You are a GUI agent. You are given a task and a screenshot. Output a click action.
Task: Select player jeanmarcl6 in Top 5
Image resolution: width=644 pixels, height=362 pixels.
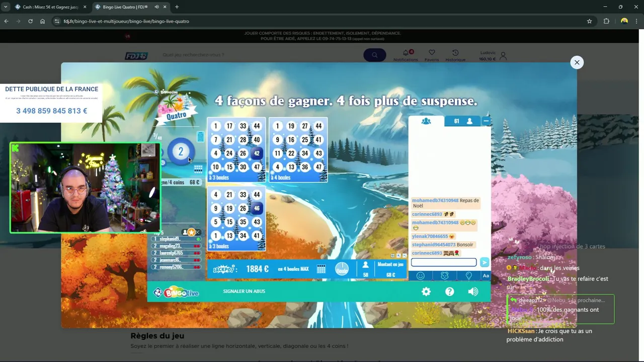coord(176,260)
